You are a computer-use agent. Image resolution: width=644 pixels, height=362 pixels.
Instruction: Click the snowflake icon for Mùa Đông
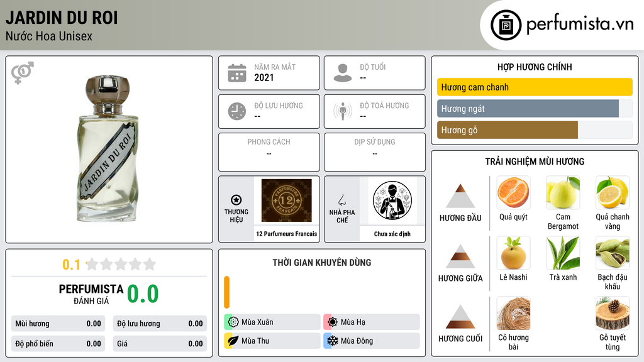tap(333, 341)
